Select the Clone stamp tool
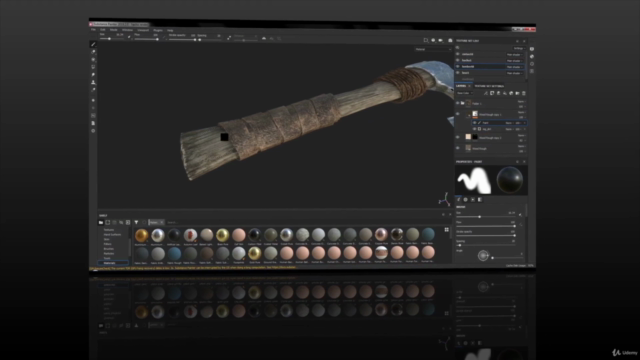Screen dimensions: 640x360 93,82
